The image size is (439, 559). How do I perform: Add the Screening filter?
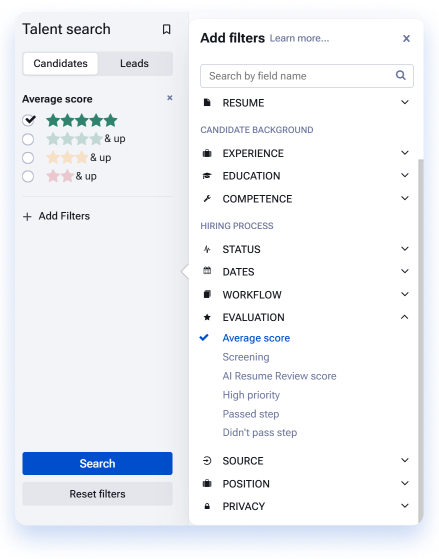point(246,357)
